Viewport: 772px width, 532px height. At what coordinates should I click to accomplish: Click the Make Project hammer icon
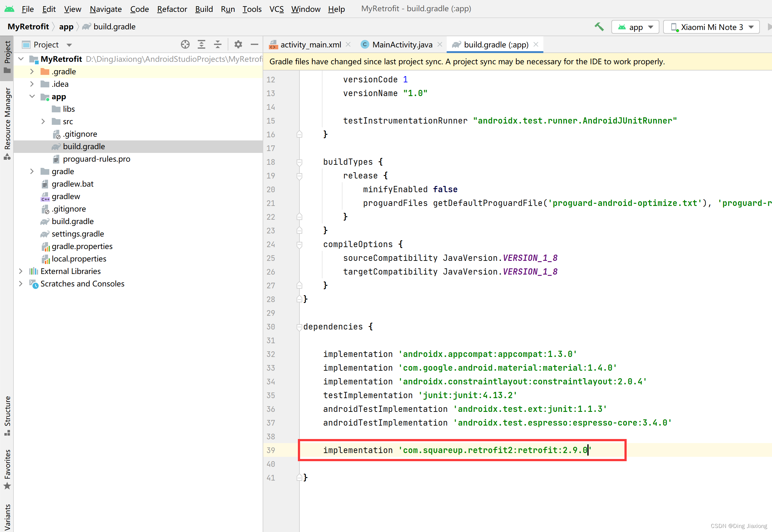pos(599,27)
